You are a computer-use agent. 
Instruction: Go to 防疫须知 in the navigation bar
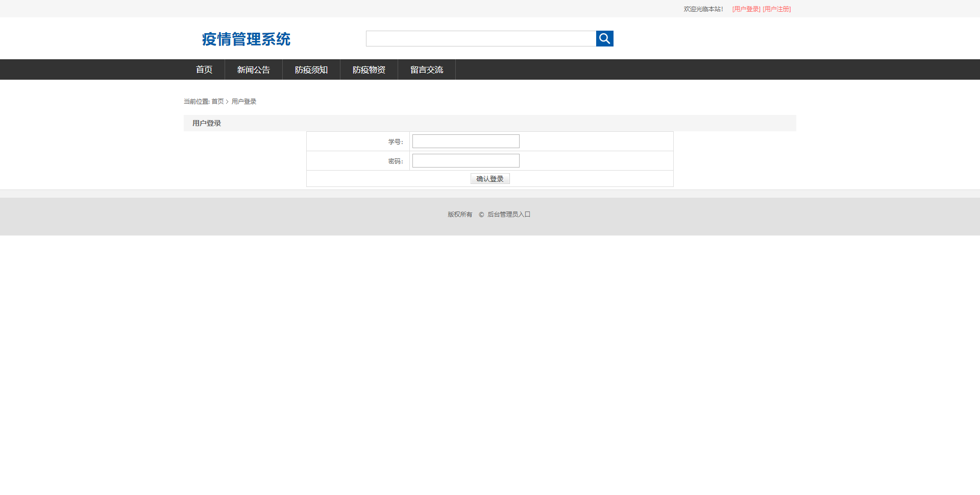(311, 69)
